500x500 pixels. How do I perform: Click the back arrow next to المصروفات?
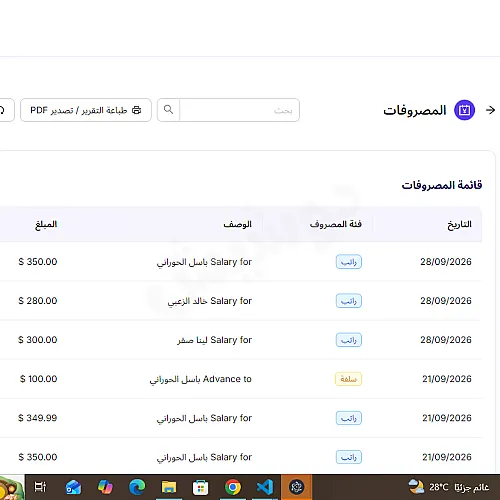490,110
